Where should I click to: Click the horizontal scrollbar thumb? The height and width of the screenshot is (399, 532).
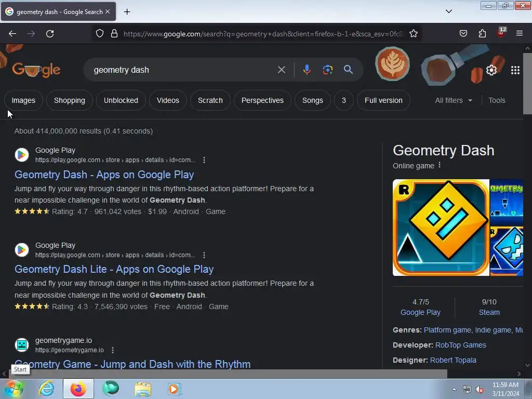[228, 374]
